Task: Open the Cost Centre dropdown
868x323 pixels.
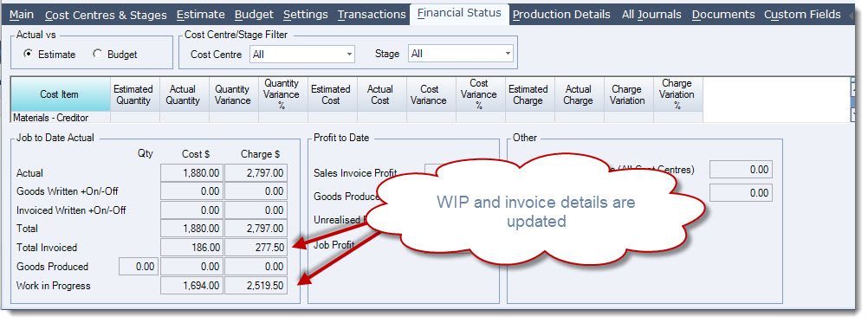Action: point(301,54)
